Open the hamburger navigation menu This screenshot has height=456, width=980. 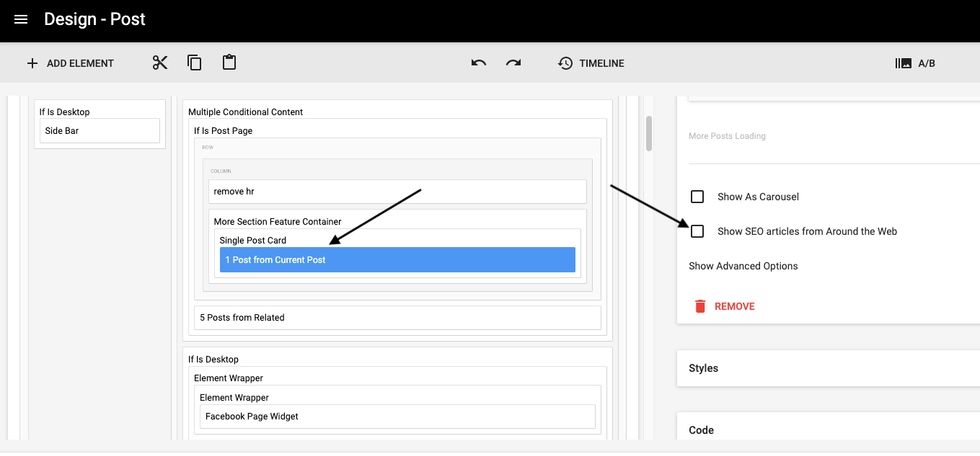coord(20,20)
